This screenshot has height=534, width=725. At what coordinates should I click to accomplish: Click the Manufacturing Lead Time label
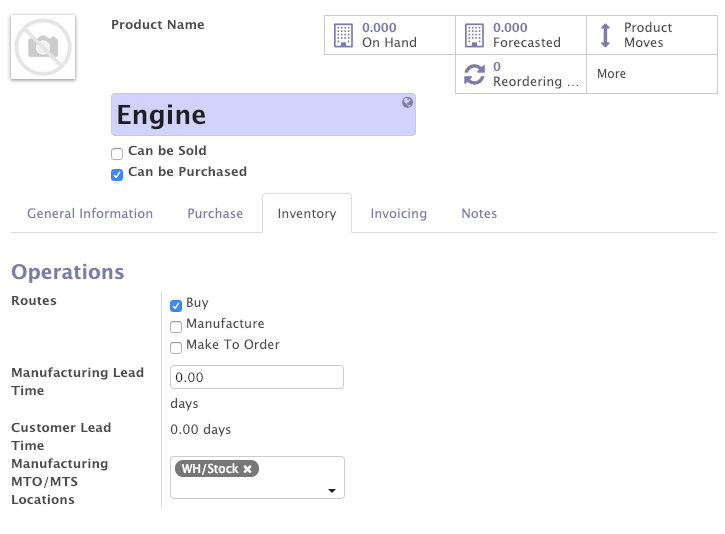[x=78, y=381]
